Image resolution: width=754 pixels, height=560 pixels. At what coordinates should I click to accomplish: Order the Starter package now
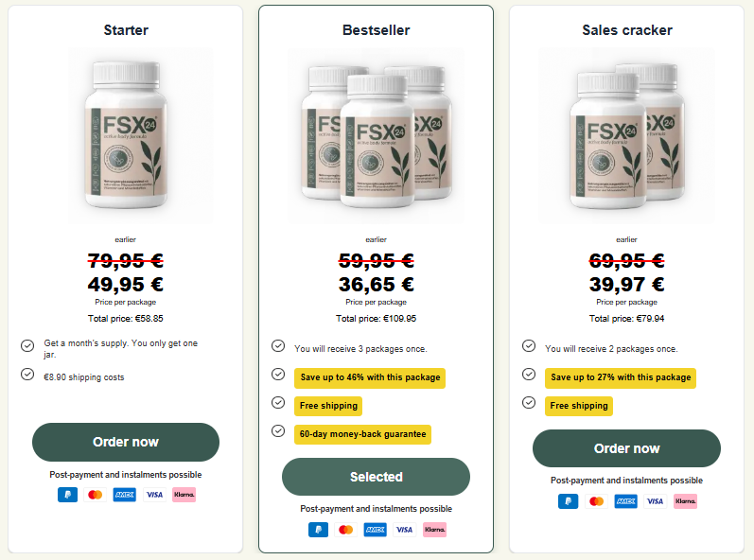(126, 442)
